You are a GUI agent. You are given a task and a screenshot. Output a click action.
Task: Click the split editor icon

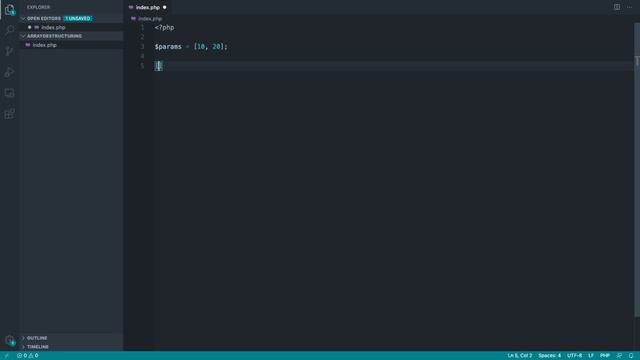tap(617, 7)
